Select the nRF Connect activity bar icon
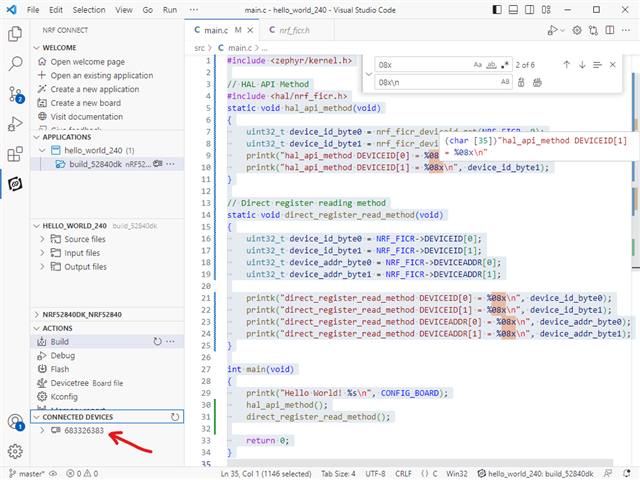The height and width of the screenshot is (480, 640). [15, 184]
